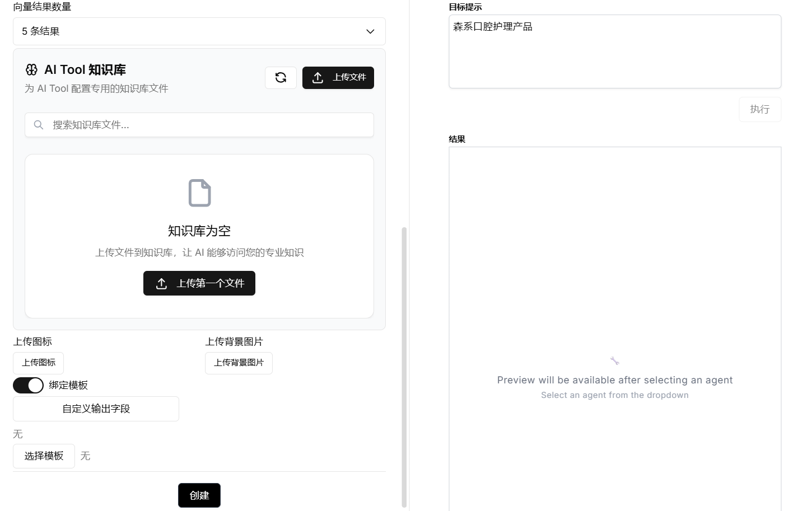Focus the 搜索知识库文件 search field
This screenshot has width=812, height=511.
click(x=207, y=125)
